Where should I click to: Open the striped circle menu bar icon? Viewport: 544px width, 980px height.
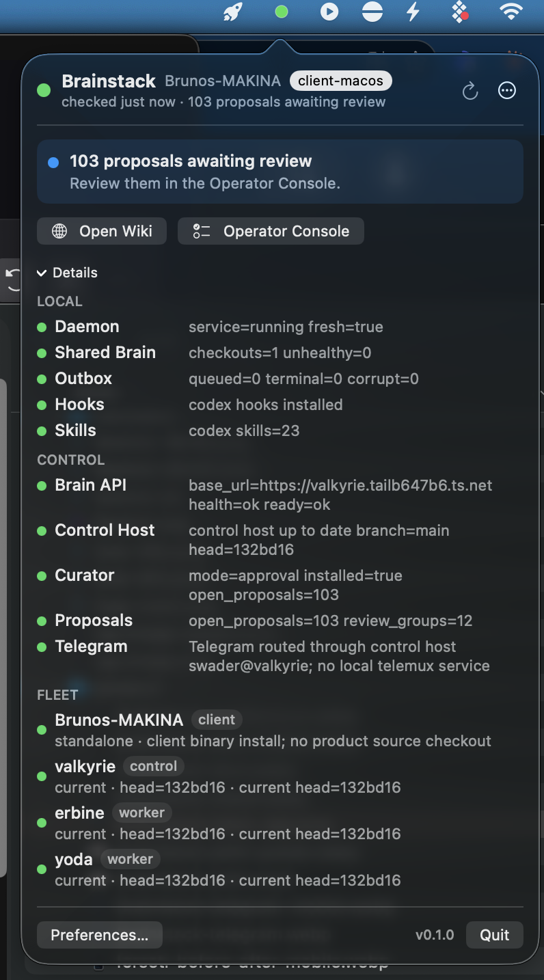tap(372, 12)
